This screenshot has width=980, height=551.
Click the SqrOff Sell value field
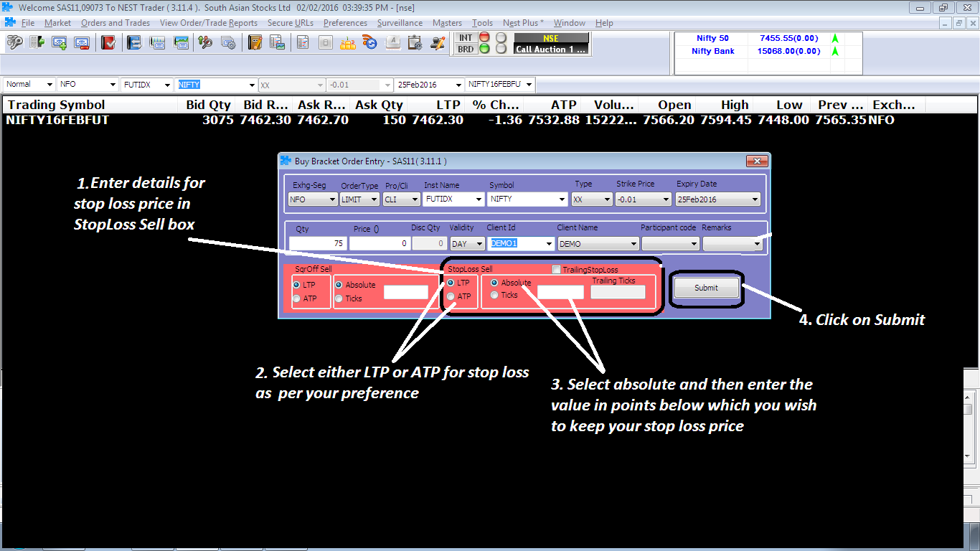pos(405,292)
